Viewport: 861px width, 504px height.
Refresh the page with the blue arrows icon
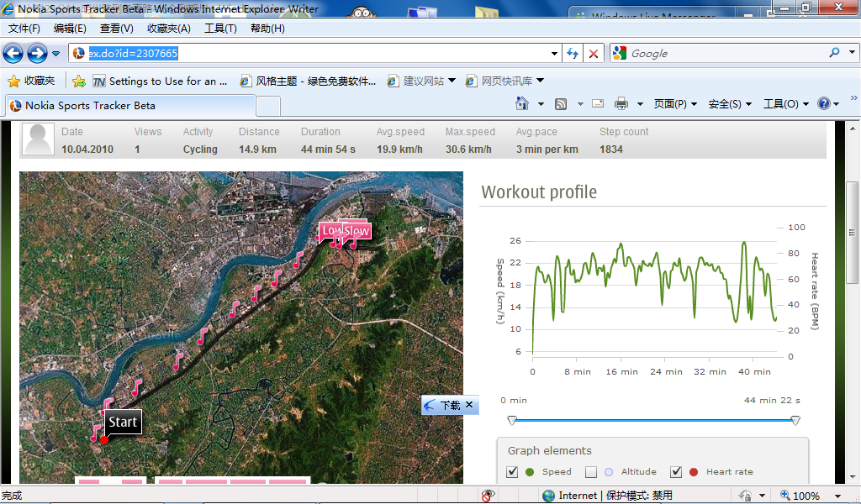pos(573,53)
